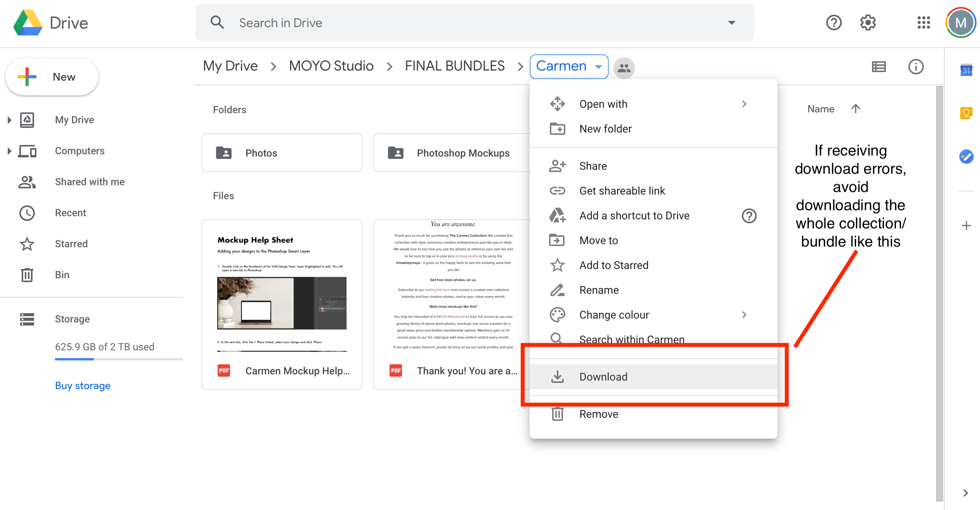Choose Get shareable link menu item

[x=622, y=191]
